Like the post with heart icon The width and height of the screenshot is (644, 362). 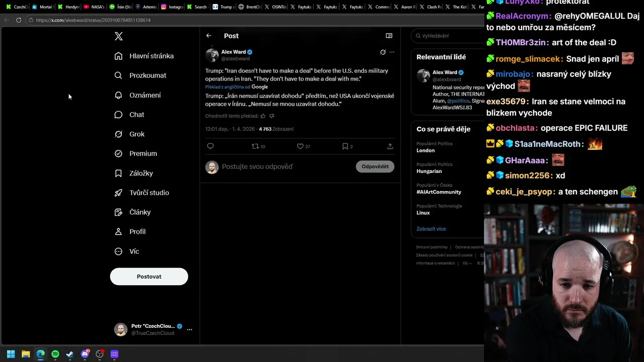point(300,146)
